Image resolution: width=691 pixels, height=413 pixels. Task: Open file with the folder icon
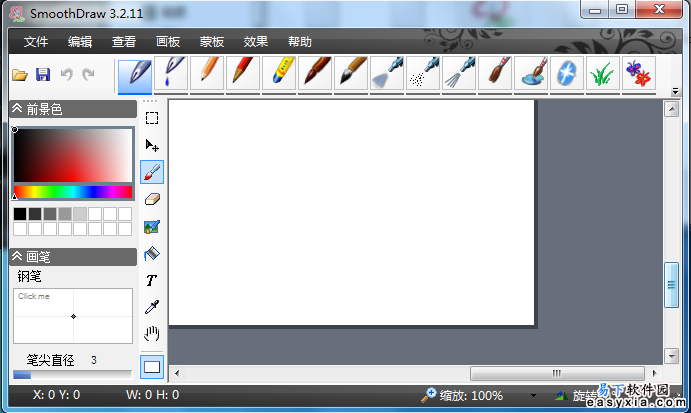pos(19,75)
